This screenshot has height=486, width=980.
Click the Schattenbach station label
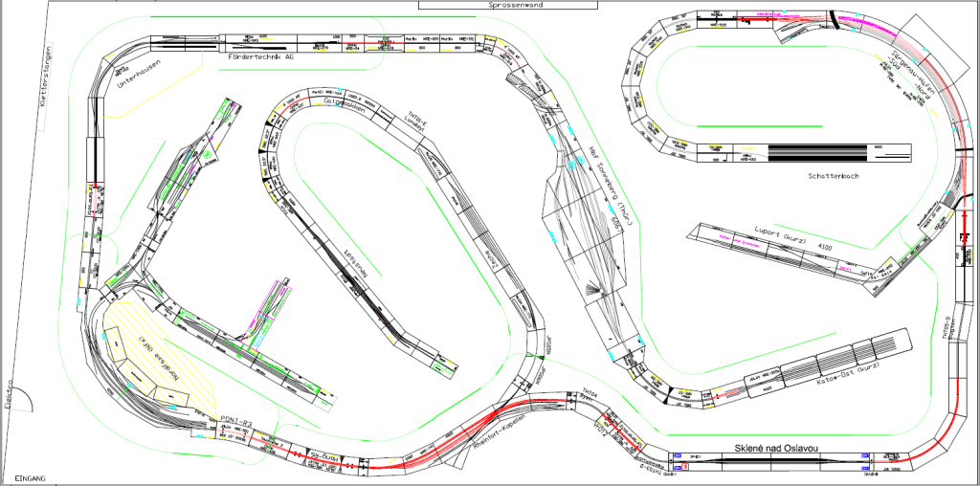pos(835,177)
